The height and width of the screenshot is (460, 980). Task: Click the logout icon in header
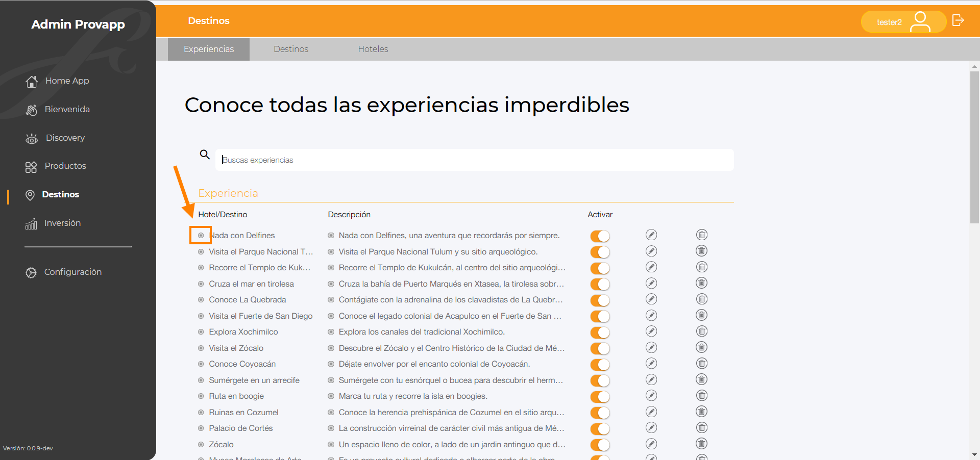coord(958,20)
